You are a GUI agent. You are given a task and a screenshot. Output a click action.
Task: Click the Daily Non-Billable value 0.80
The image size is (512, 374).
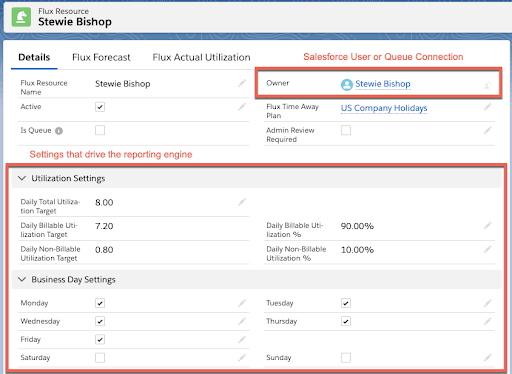pyautogui.click(x=104, y=250)
